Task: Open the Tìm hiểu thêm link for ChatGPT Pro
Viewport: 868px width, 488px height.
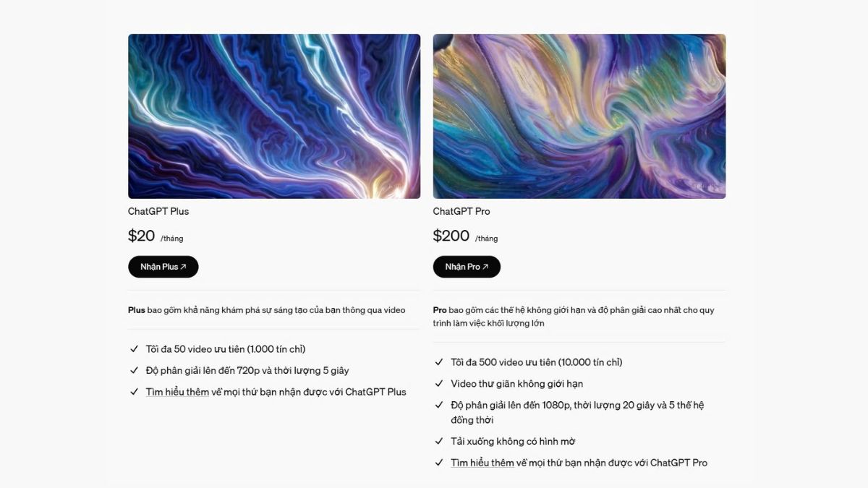Action: 482,463
